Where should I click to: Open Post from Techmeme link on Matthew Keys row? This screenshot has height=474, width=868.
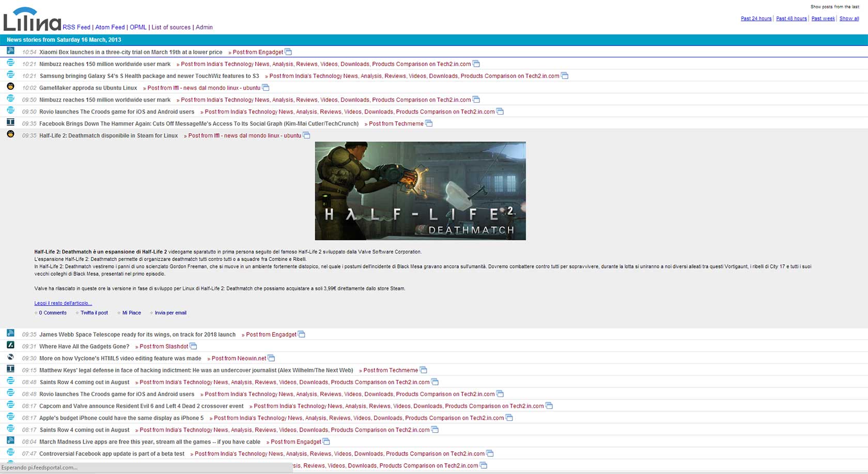tap(391, 370)
